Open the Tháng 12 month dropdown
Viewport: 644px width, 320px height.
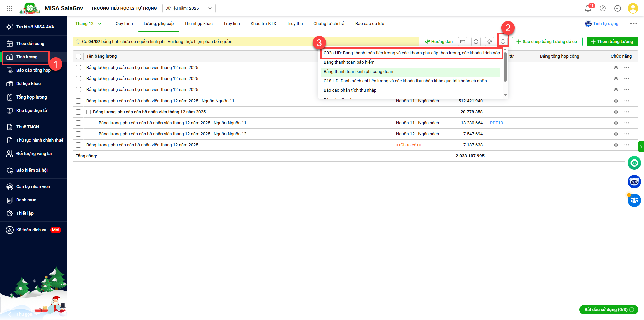pos(88,24)
